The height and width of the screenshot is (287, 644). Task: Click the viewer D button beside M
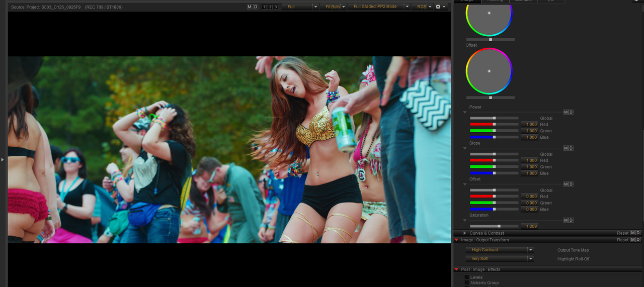pyautogui.click(x=256, y=7)
